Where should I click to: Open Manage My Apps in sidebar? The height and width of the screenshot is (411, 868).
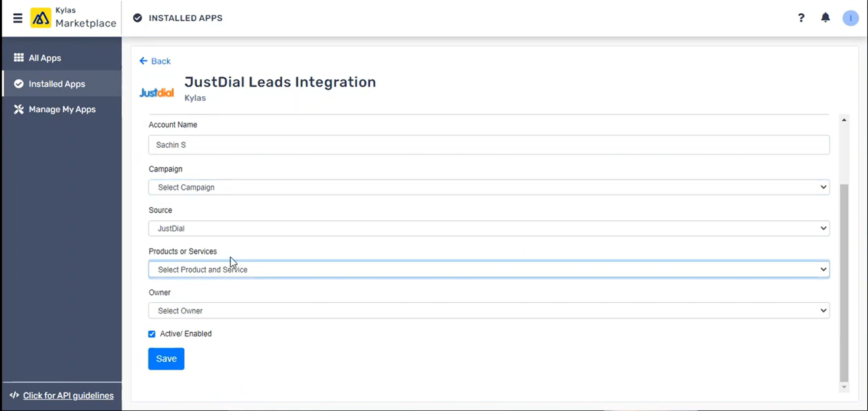tap(61, 110)
